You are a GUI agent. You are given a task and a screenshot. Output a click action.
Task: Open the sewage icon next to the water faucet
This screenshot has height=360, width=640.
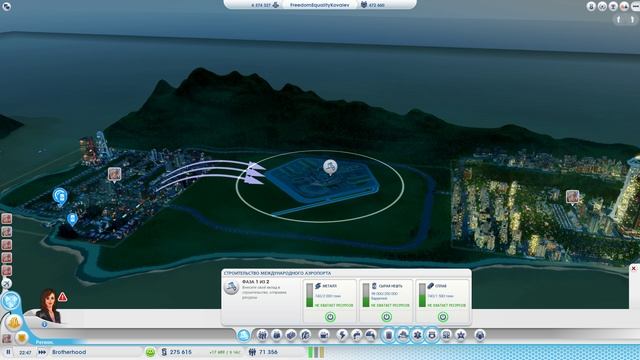tap(371, 335)
